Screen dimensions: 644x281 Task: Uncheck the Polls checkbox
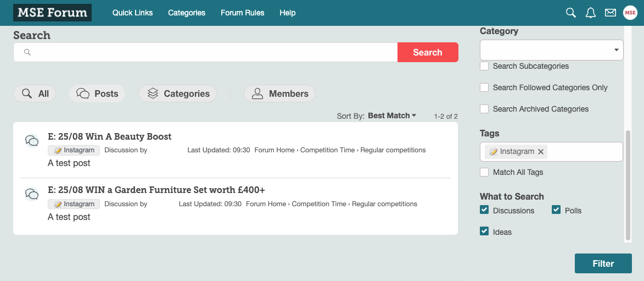pos(556,210)
